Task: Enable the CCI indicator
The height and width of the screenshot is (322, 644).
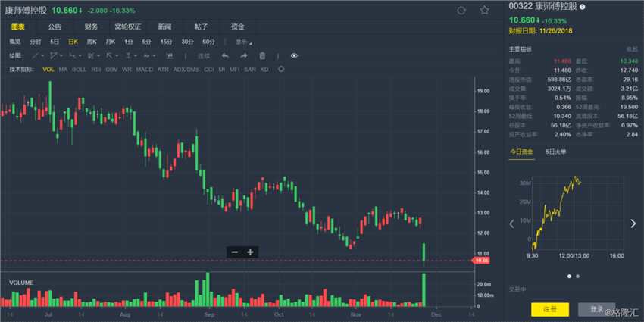Action: click(209, 70)
